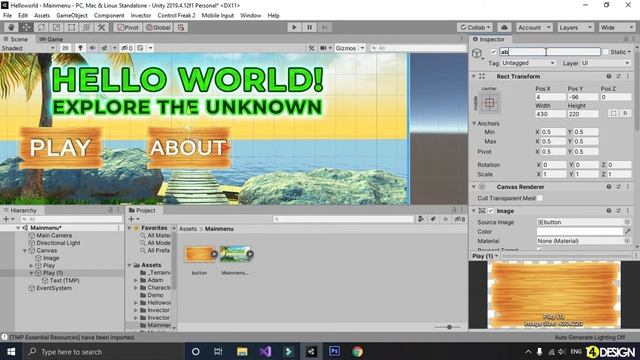The width and height of the screenshot is (640, 360).
Task: Open the Tag Untagged dropdown
Action: pyautogui.click(x=528, y=63)
